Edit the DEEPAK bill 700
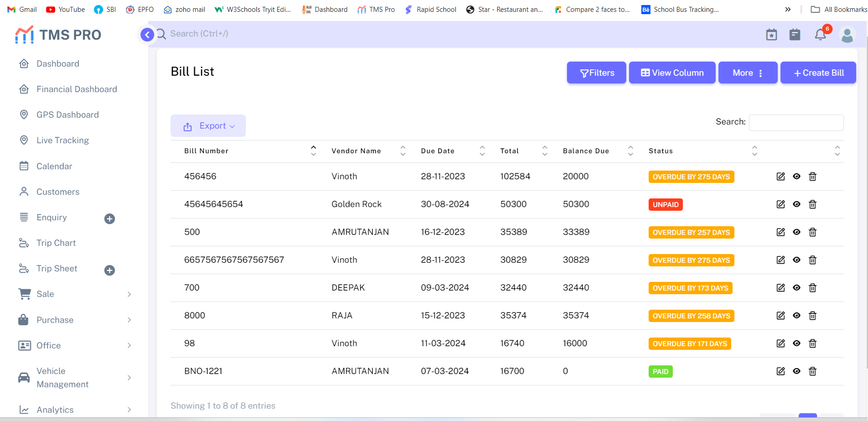Image resolution: width=868 pixels, height=421 pixels. [x=781, y=288]
